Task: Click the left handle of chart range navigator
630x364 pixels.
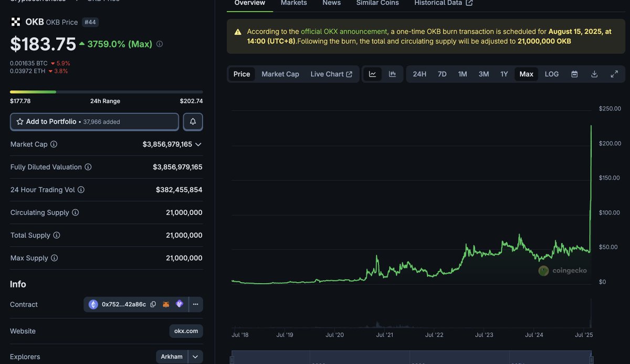Action: (x=232, y=359)
